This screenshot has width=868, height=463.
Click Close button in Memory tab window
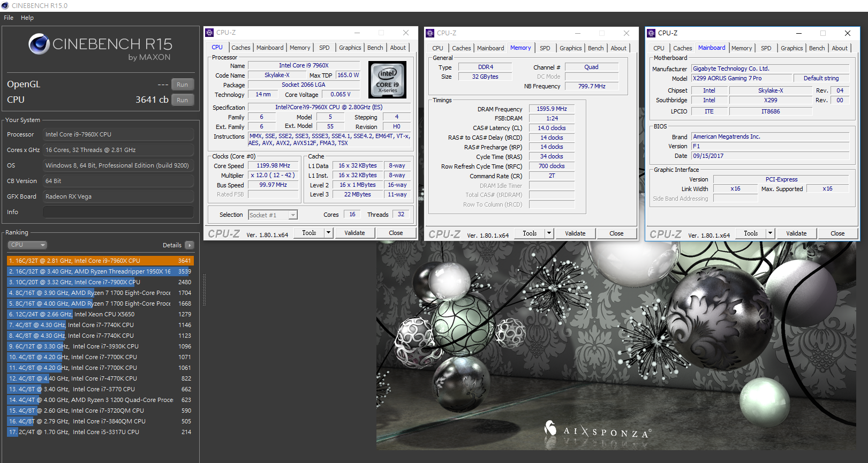pos(616,233)
